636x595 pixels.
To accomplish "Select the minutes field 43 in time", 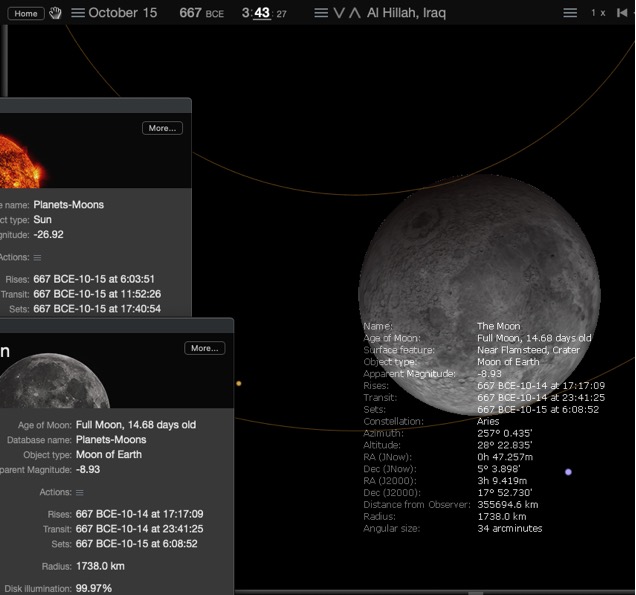I will click(262, 13).
